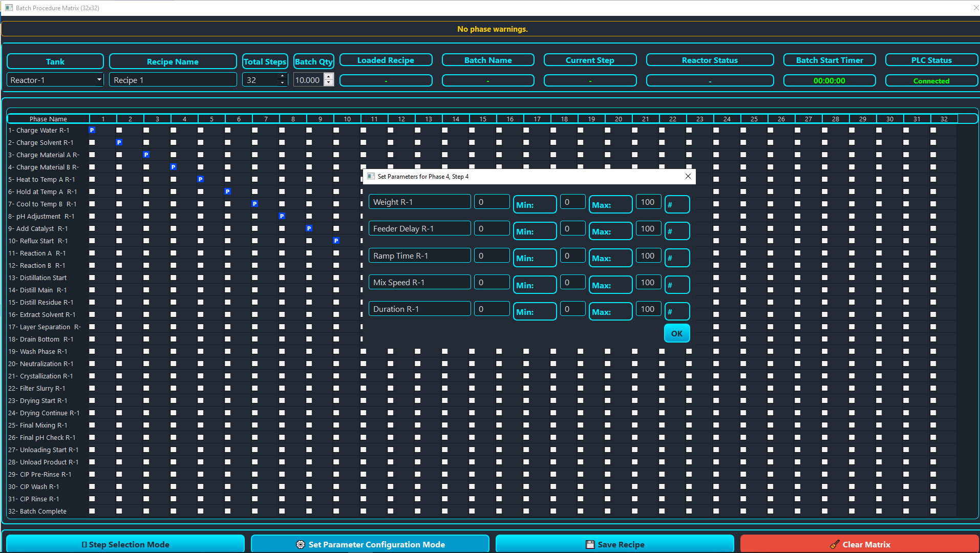
Task: Open the Tank dropdown showing Reactor-1
Action: click(55, 80)
